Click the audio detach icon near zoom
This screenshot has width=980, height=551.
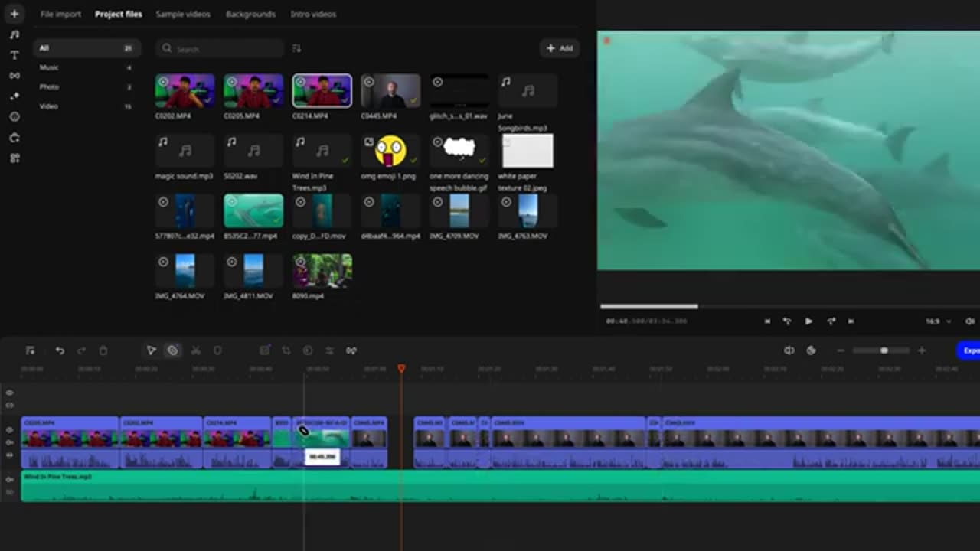click(789, 350)
